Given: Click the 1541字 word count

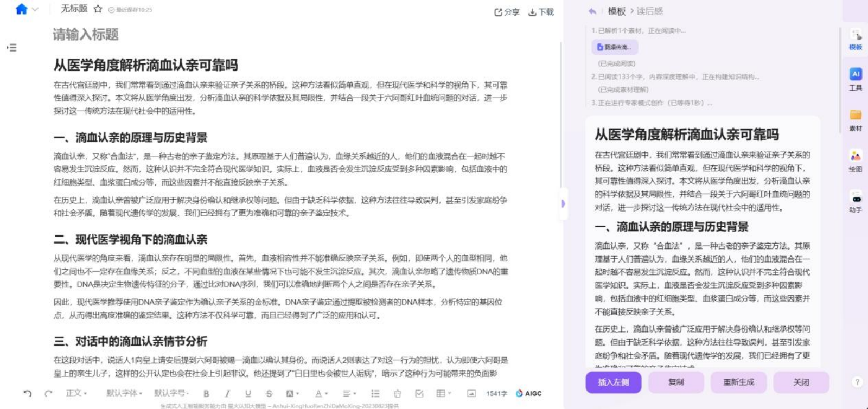Looking at the screenshot, I should click(x=496, y=394).
